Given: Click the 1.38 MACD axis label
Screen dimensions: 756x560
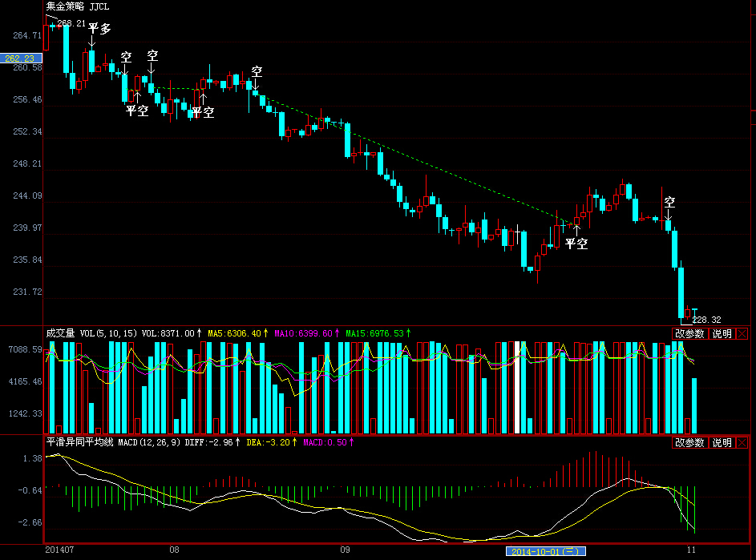Looking at the screenshot, I should point(32,458).
